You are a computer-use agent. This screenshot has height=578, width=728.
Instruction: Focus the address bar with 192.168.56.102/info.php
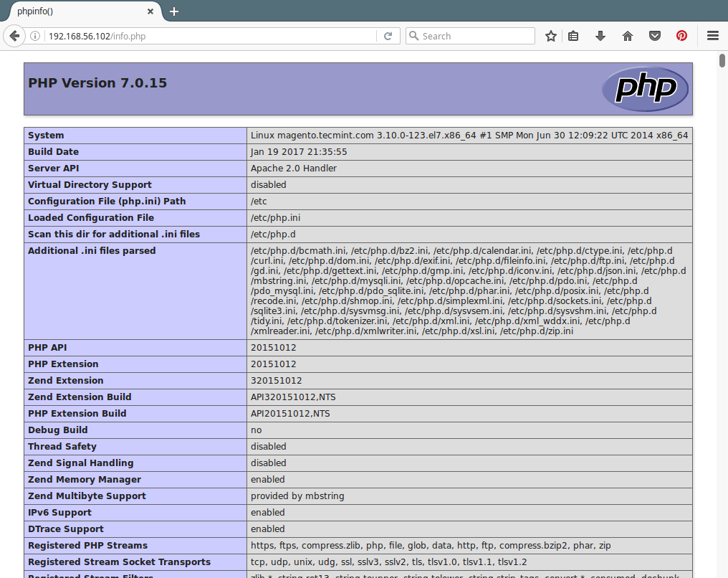coord(211,36)
